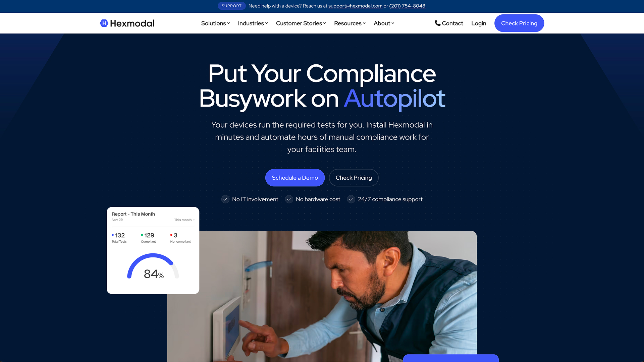Viewport: 644px width, 362px height.
Task: Click the 129 Compliant value
Action: pyautogui.click(x=149, y=235)
